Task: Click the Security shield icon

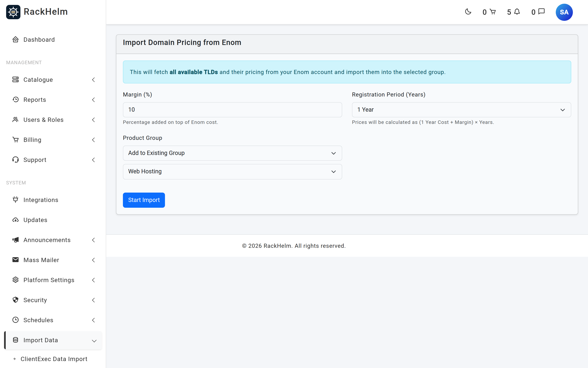Action: click(x=16, y=300)
